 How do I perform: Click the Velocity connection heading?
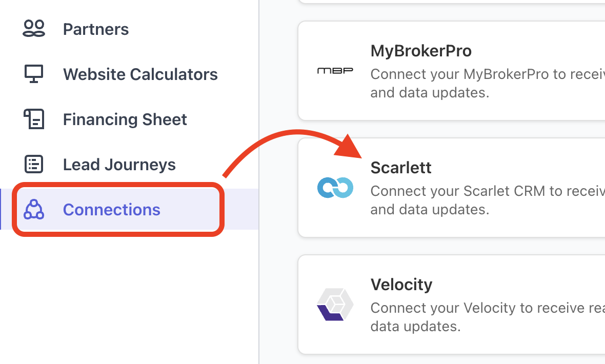[401, 285]
